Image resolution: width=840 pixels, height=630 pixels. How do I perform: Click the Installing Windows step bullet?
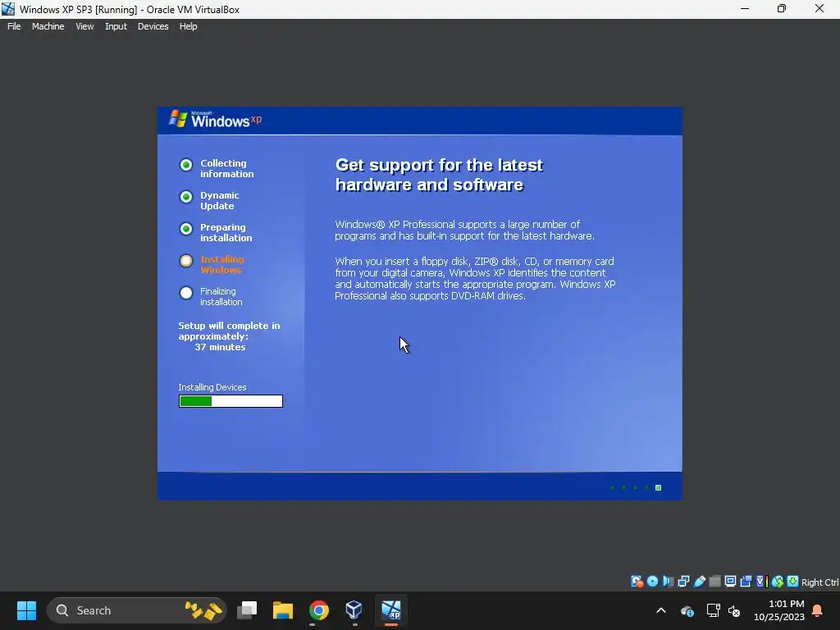pyautogui.click(x=186, y=261)
